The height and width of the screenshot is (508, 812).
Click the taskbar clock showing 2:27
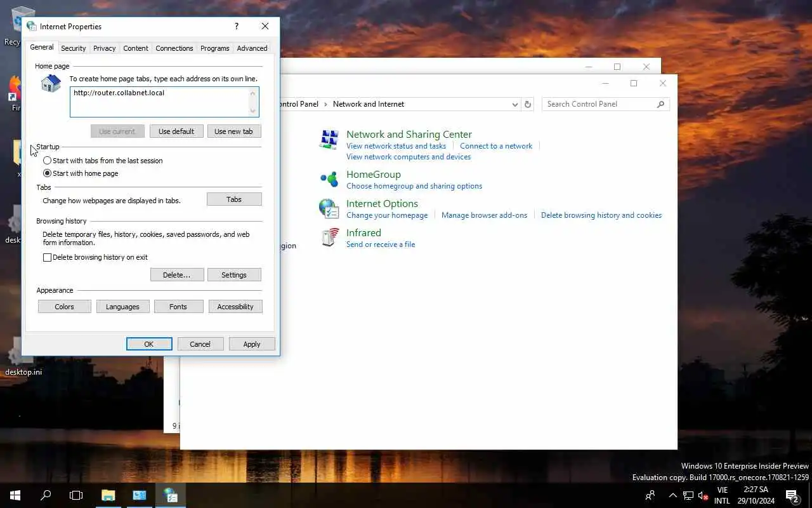756,495
